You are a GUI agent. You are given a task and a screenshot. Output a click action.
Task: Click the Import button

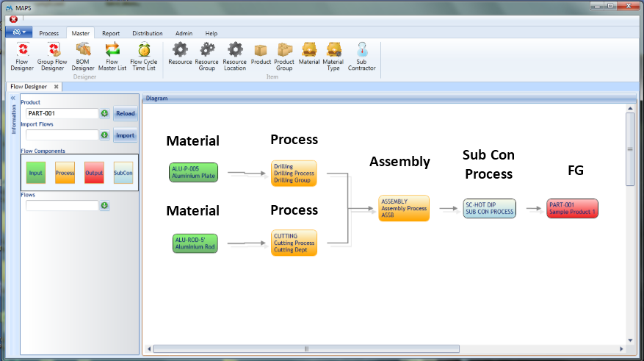(x=126, y=135)
